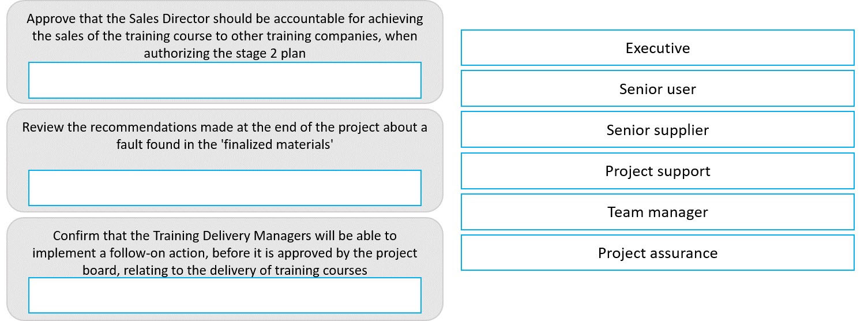Pick the Senior supplier role box
868x321 pixels.
click(657, 130)
